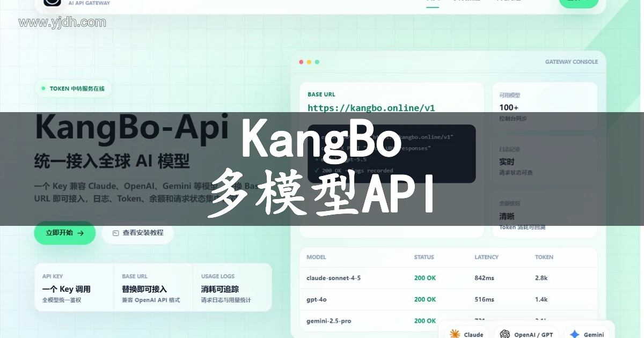
Task: Click the 统一接入全球 AI 模型 headline
Action: coord(112,160)
